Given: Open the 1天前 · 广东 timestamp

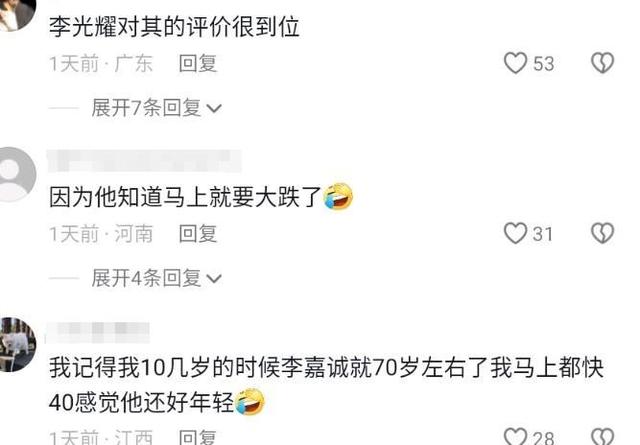Looking at the screenshot, I should click(x=101, y=64).
